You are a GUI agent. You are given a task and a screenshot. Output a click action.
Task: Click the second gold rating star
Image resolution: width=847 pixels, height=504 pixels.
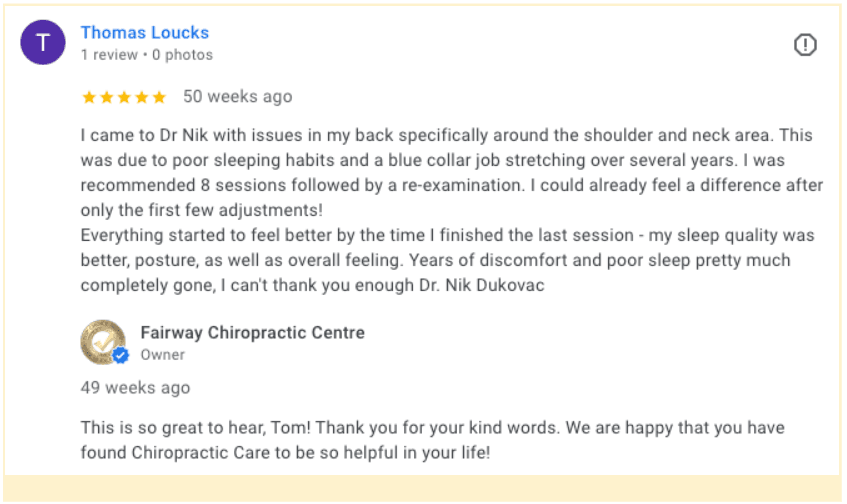pyautogui.click(x=107, y=97)
